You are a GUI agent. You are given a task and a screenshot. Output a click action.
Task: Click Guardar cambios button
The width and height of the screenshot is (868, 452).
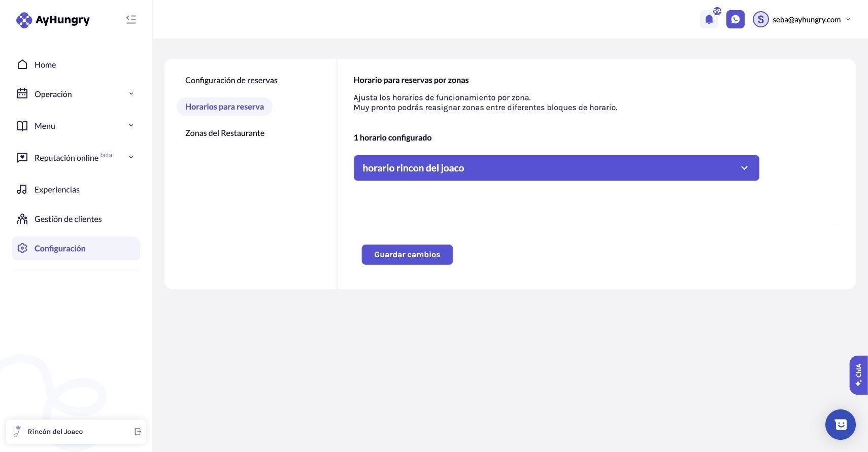click(x=407, y=255)
